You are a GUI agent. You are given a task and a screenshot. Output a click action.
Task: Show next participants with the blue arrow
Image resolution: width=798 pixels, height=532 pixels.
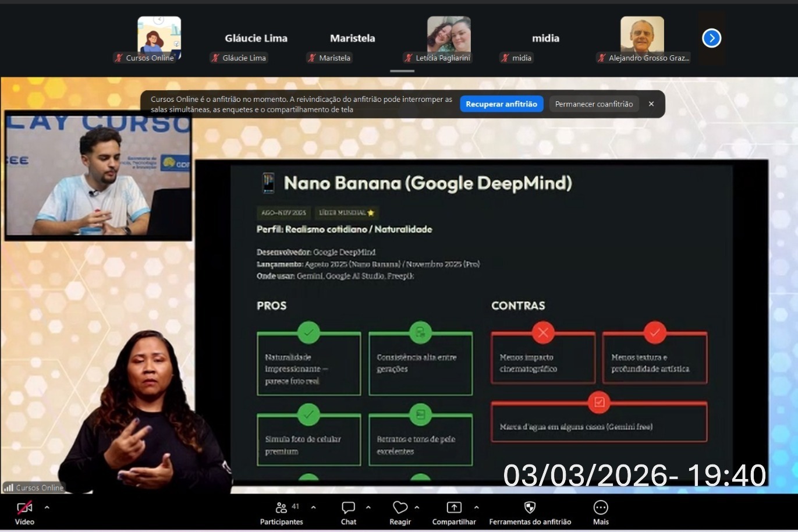711,38
